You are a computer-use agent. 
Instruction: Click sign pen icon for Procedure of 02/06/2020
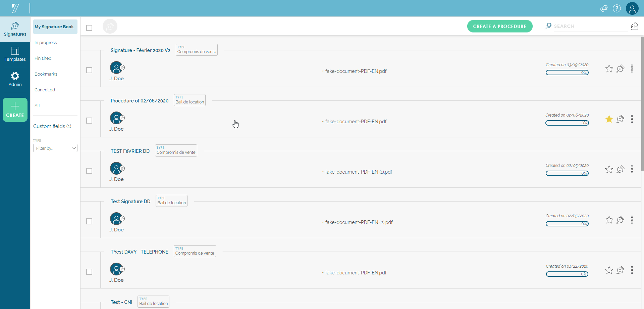(x=621, y=119)
